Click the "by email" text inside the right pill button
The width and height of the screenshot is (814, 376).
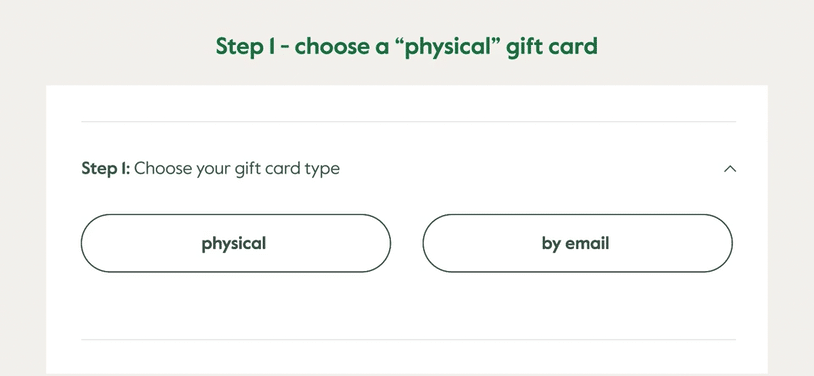(x=575, y=244)
